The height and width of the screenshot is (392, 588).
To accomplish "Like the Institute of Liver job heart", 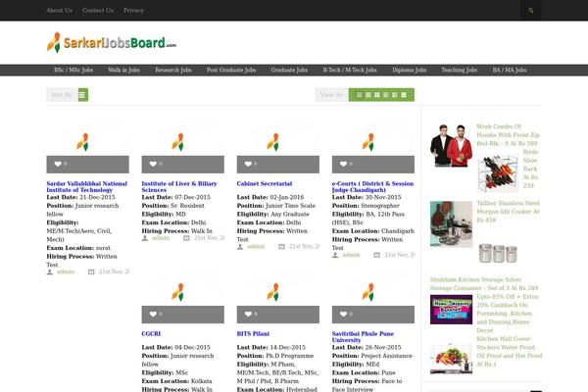I will click(x=153, y=164).
